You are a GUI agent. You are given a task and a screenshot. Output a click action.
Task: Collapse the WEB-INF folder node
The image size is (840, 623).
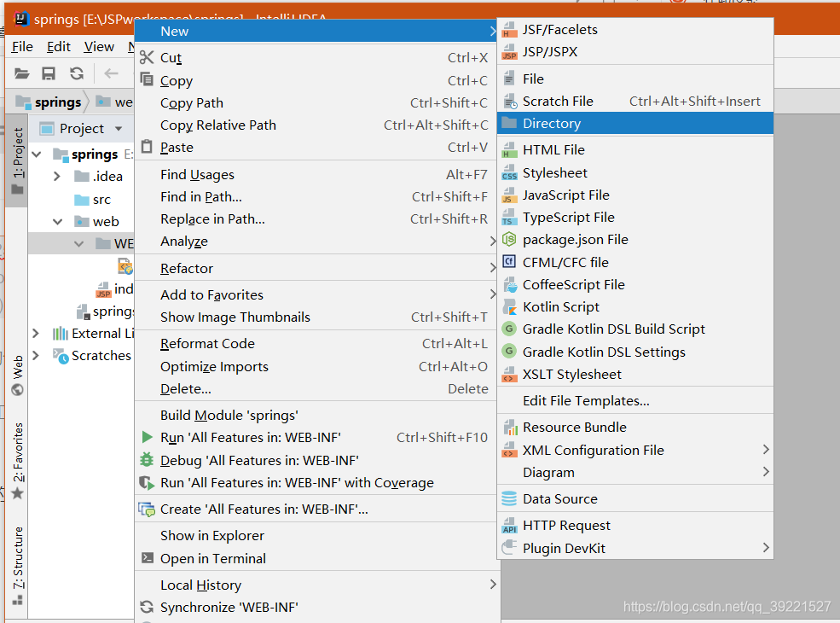pyautogui.click(x=78, y=244)
